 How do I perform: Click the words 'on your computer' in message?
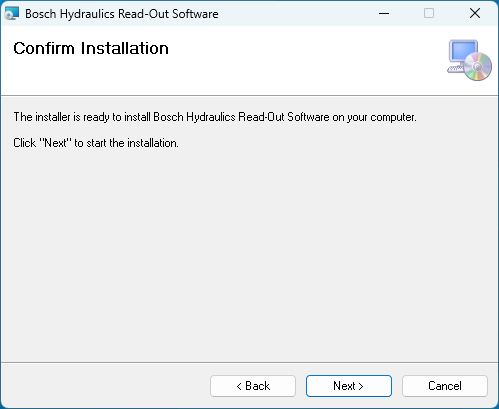(x=374, y=117)
